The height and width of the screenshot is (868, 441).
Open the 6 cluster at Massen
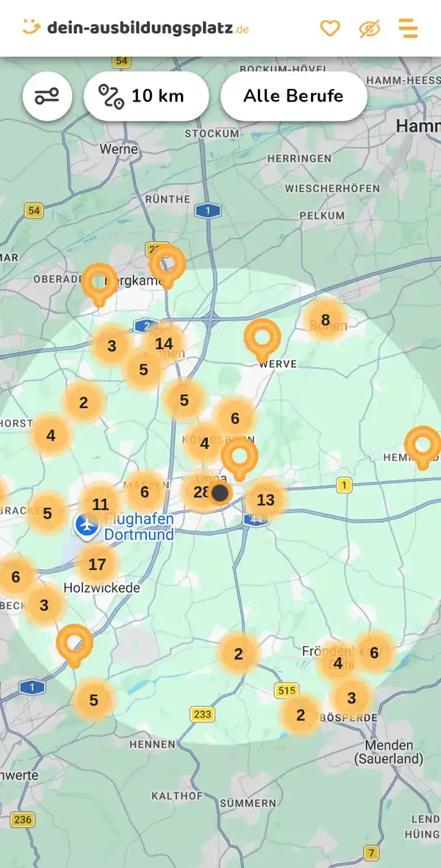(x=144, y=491)
